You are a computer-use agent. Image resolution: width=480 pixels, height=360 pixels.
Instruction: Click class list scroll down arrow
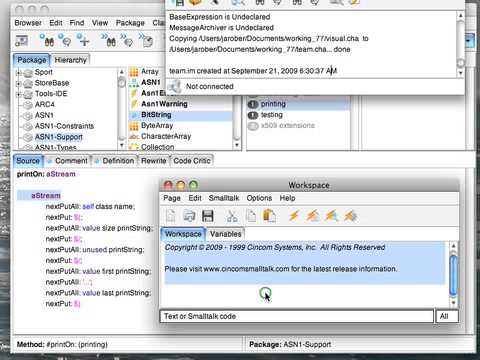coord(237,145)
